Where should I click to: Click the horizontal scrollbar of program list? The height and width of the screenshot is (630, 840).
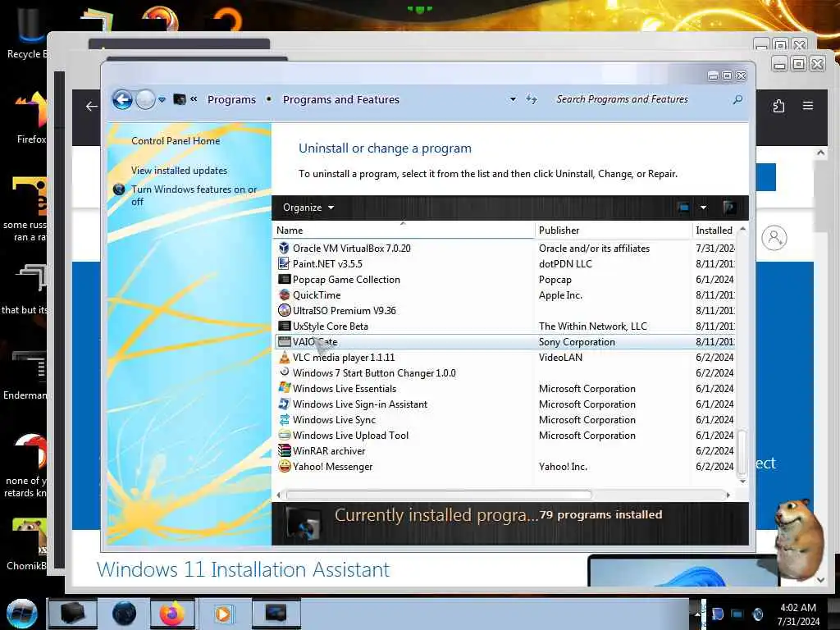[x=439, y=495]
